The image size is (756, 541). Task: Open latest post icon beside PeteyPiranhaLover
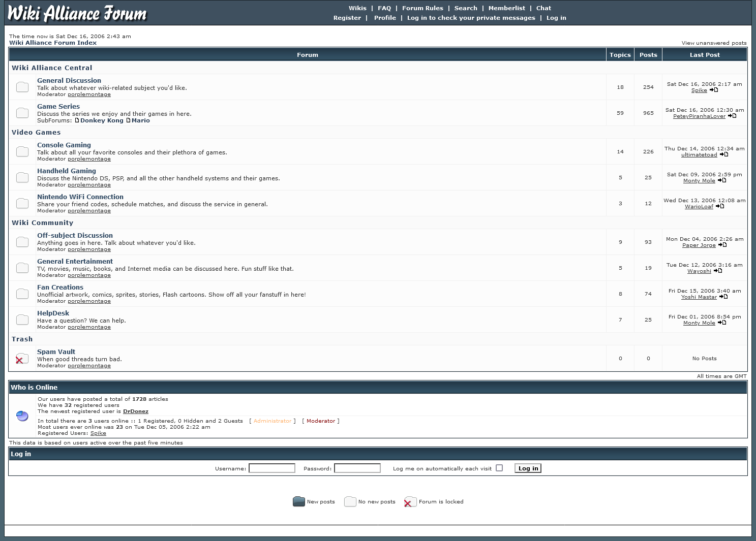point(732,116)
